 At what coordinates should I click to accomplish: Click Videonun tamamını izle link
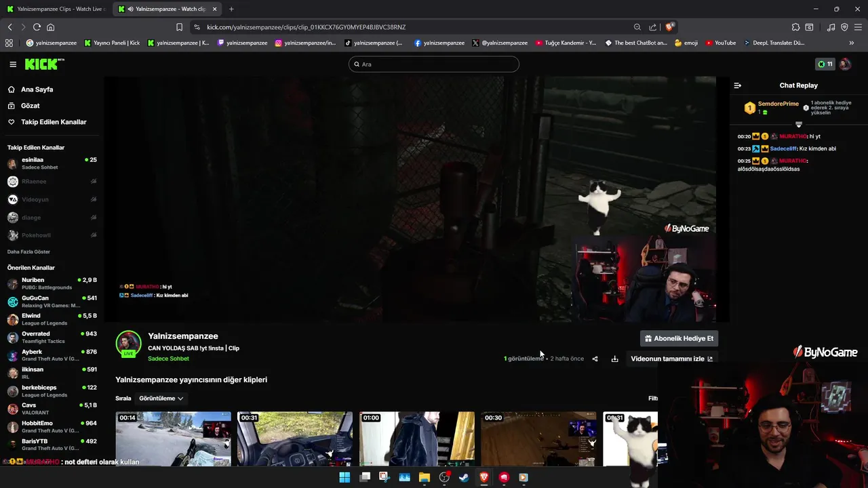[x=671, y=359]
